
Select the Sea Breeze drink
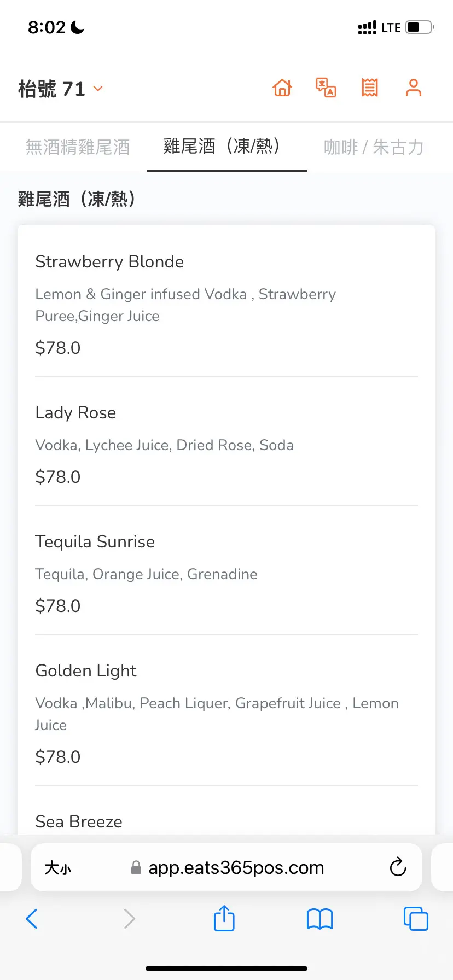click(x=79, y=821)
